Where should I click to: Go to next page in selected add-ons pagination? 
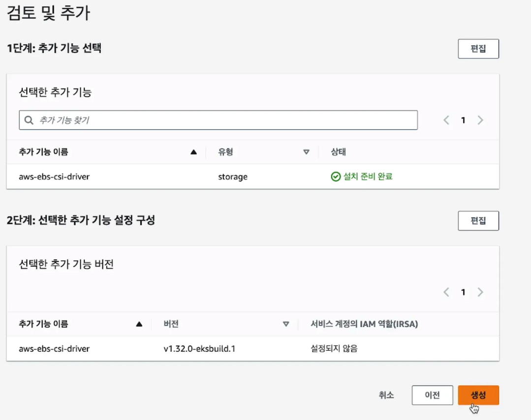[480, 120]
